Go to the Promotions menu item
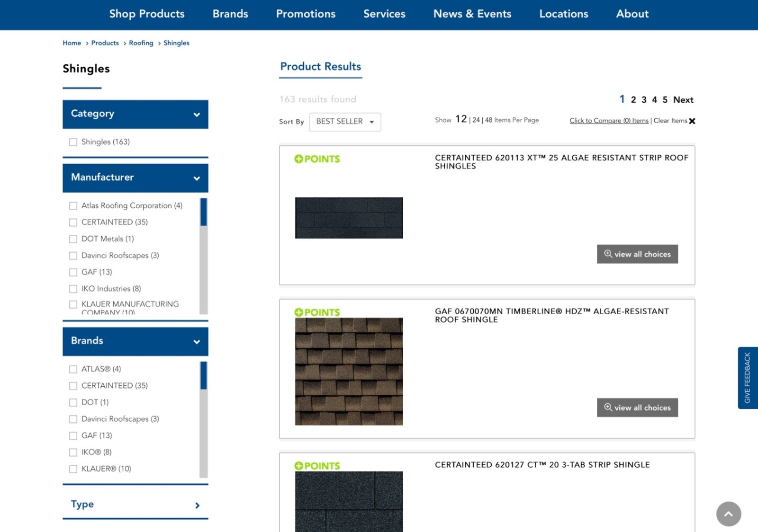 click(x=306, y=14)
